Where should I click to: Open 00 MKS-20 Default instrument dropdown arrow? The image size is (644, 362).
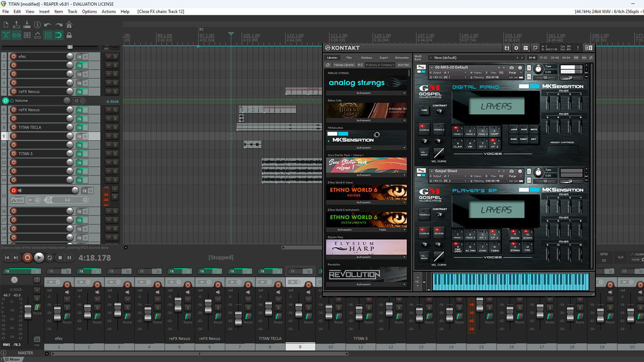click(432, 67)
